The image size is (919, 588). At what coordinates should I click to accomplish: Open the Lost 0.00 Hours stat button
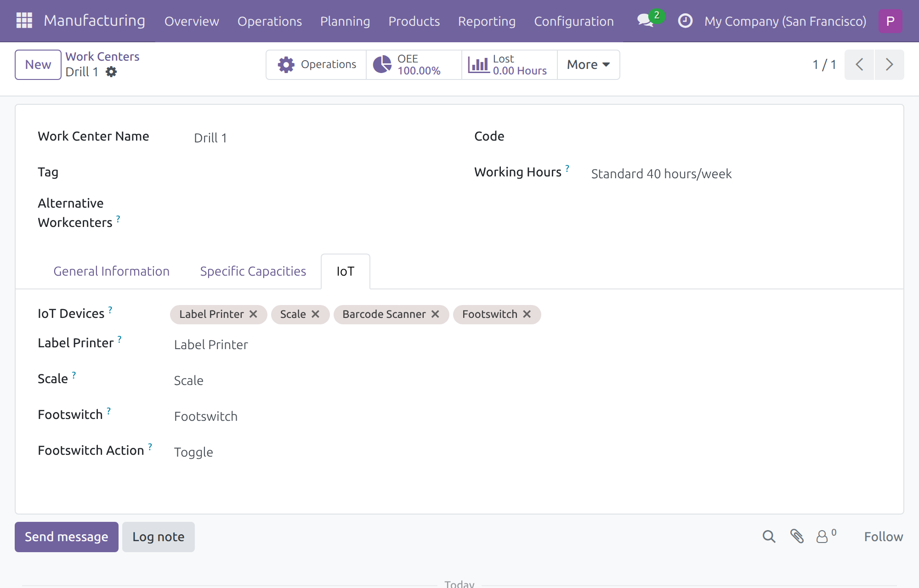click(510, 65)
